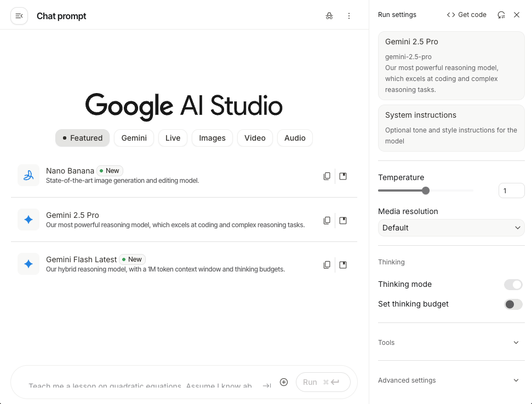This screenshot has height=404, width=532.
Task: Turn on Set thinking budget
Action: (513, 304)
